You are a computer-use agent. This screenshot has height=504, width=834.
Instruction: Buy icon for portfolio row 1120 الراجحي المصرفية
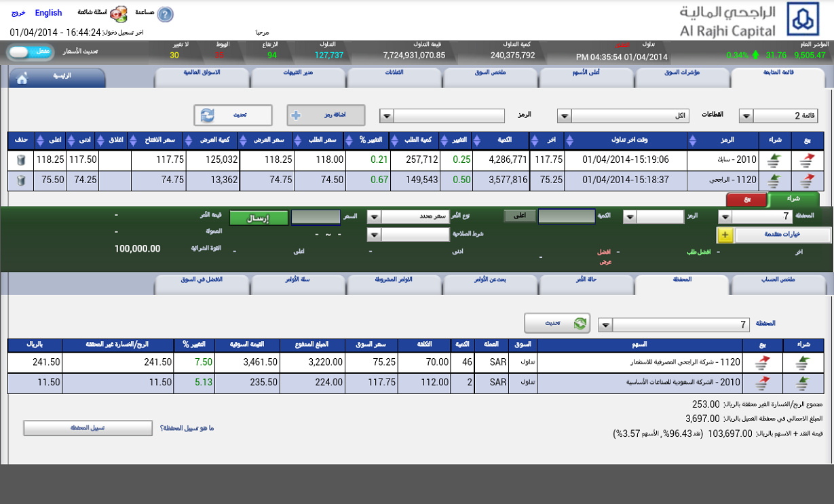pyautogui.click(x=802, y=363)
